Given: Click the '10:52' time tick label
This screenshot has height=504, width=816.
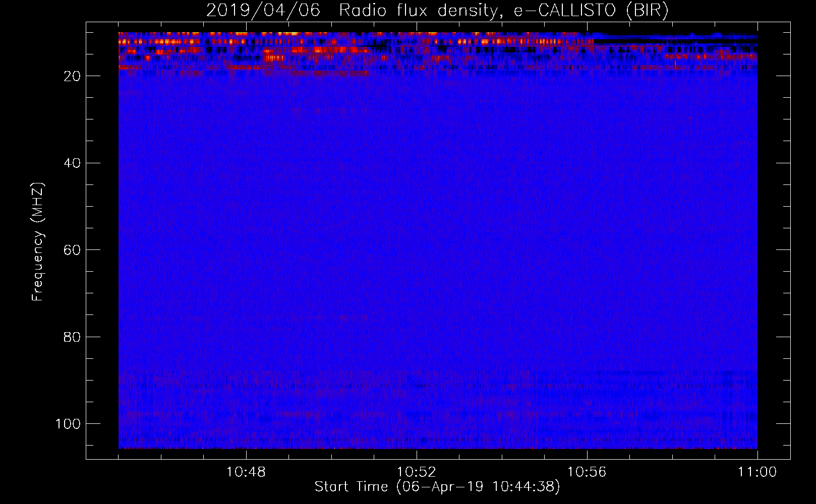Looking at the screenshot, I should tap(416, 472).
